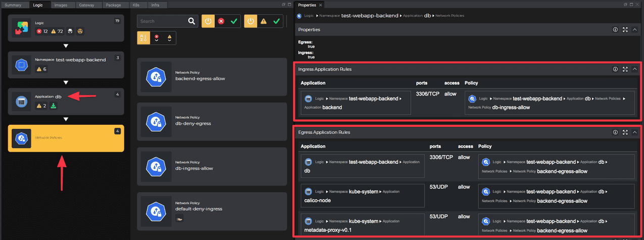Screen dimensions: 644x240
Task: Click the search magnifier icon
Action: click(191, 21)
